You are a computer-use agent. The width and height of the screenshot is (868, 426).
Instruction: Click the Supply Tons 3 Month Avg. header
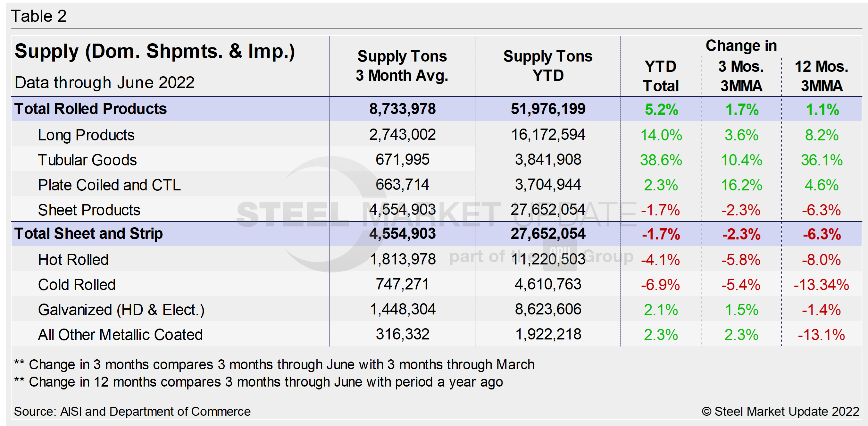pos(402,66)
